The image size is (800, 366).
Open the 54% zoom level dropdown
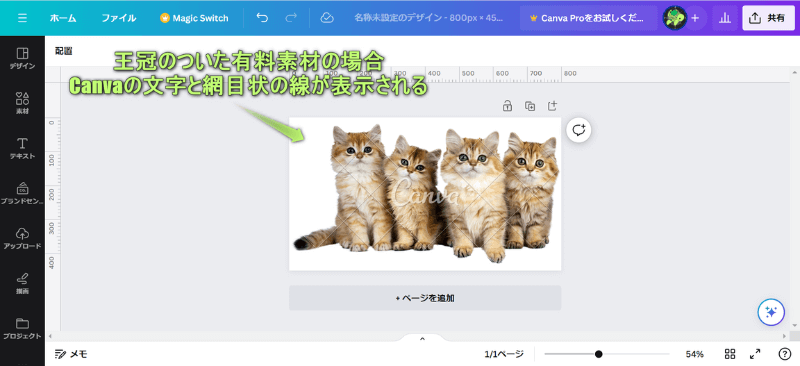tap(694, 354)
